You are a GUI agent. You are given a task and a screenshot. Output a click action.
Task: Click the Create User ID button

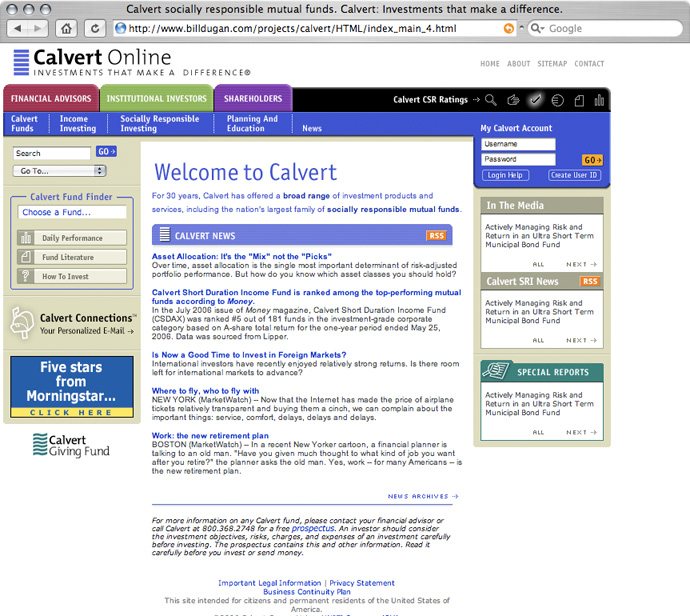tap(574, 175)
